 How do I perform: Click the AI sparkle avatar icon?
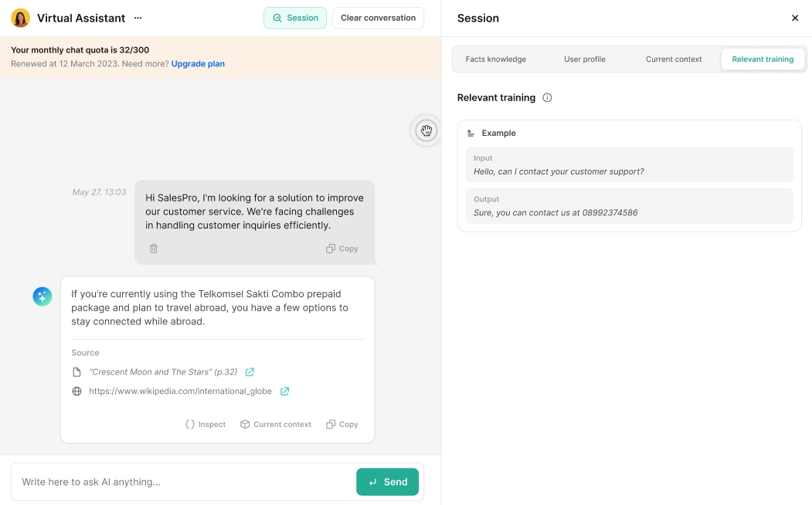coord(42,297)
